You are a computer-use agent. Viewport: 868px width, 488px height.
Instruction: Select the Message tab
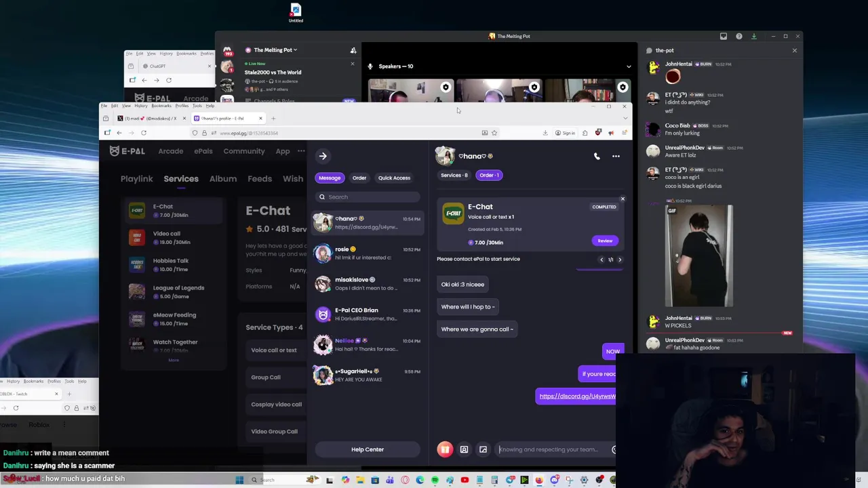[x=330, y=178]
